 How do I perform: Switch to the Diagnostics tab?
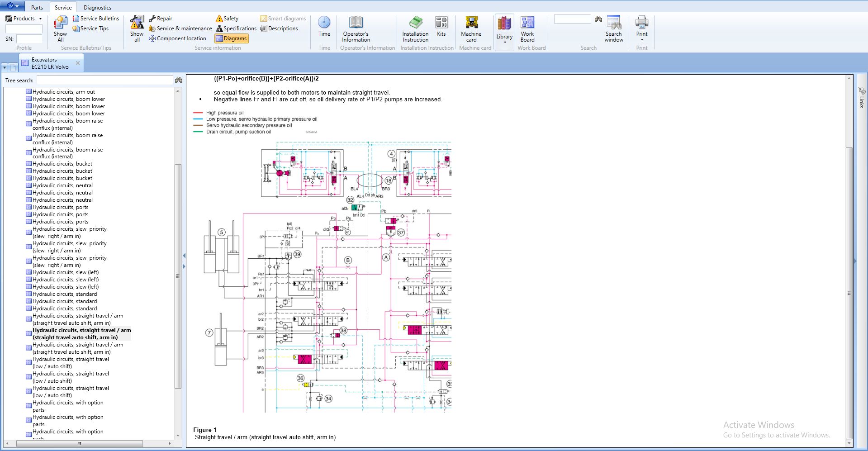[97, 7]
